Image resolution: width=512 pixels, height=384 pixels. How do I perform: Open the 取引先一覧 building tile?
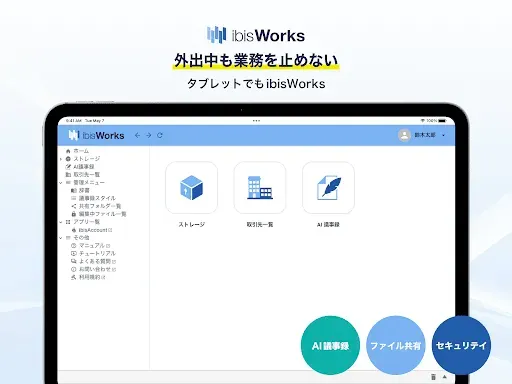260,188
